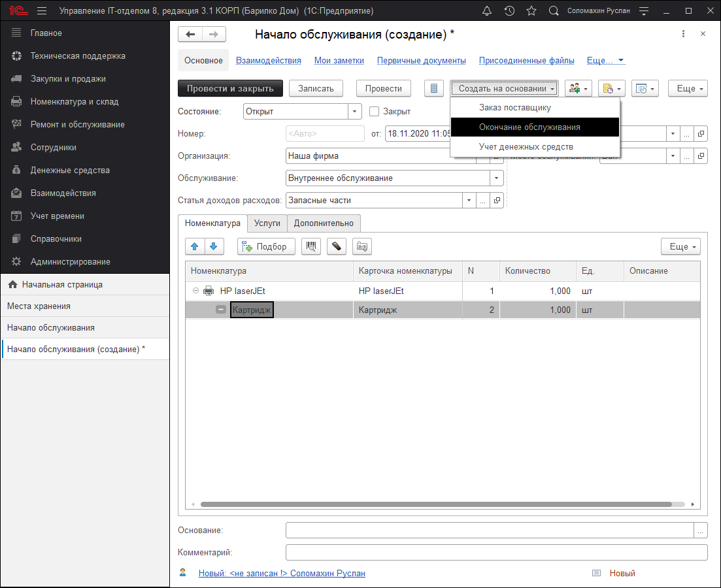Screen dimensions: 721x588
Task: Click the table horizontal scrollbar
Action: point(436,504)
